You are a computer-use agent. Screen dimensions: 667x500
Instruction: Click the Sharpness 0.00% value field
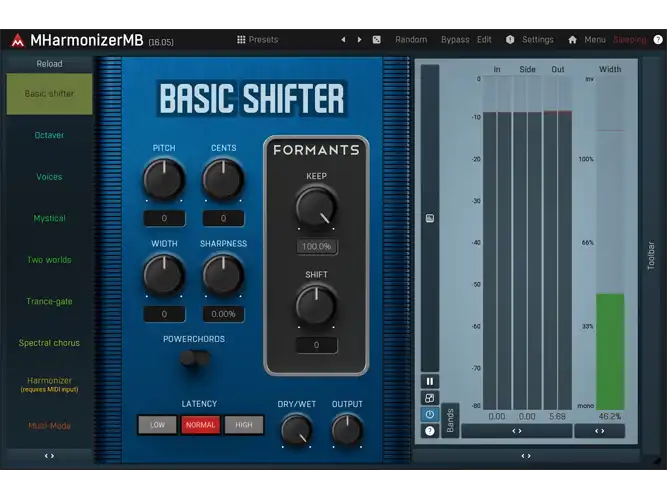[223, 314]
